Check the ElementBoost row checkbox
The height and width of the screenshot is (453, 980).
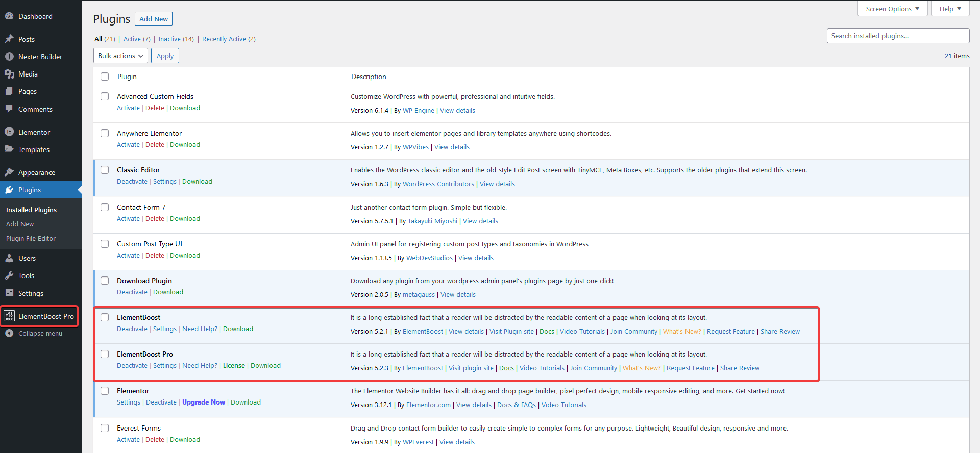[105, 317]
